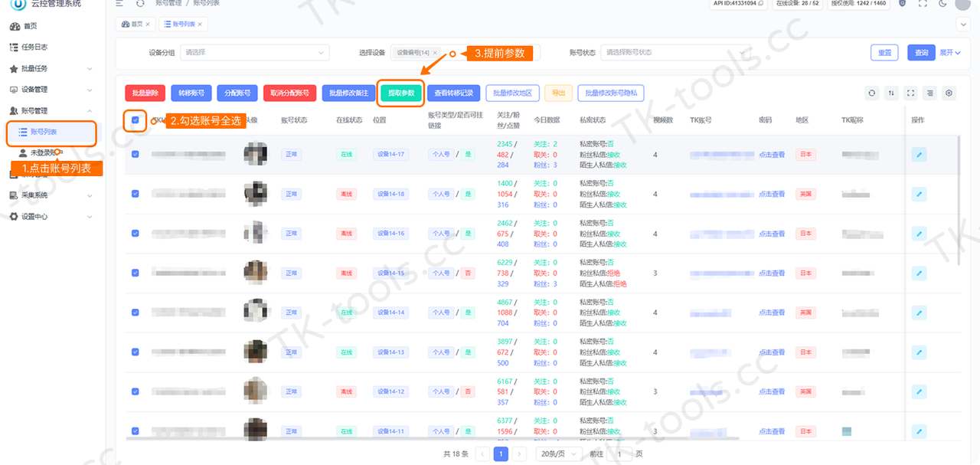Toggle the select-all accounts checkbox
Viewport: 980px width, 465px height.
point(136,120)
